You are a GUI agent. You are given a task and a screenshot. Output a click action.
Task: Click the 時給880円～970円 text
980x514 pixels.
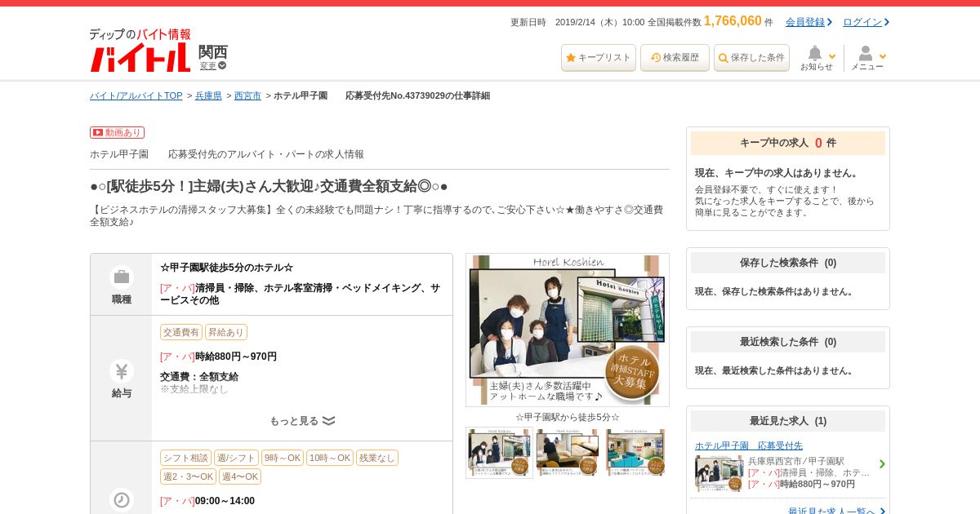coord(236,357)
